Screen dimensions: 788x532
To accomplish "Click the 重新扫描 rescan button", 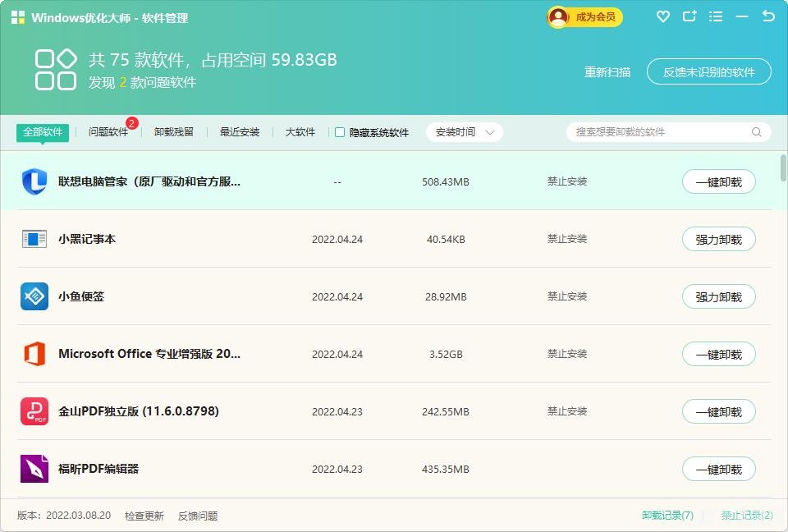I will (607, 71).
